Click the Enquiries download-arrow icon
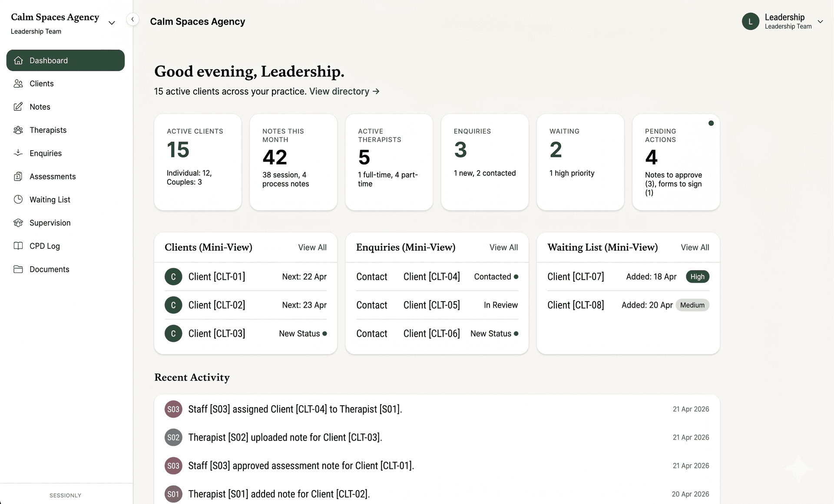The image size is (834, 504). tap(18, 153)
